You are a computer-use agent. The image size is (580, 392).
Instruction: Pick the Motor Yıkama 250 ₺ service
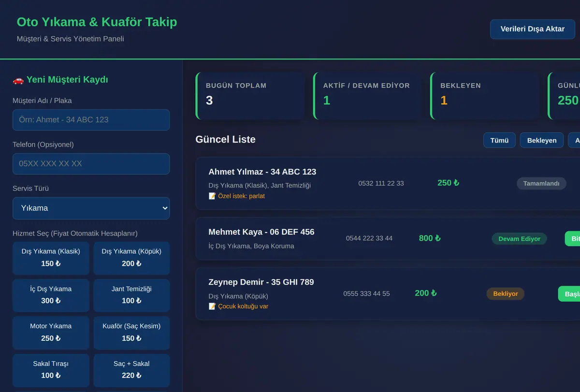pos(51,333)
